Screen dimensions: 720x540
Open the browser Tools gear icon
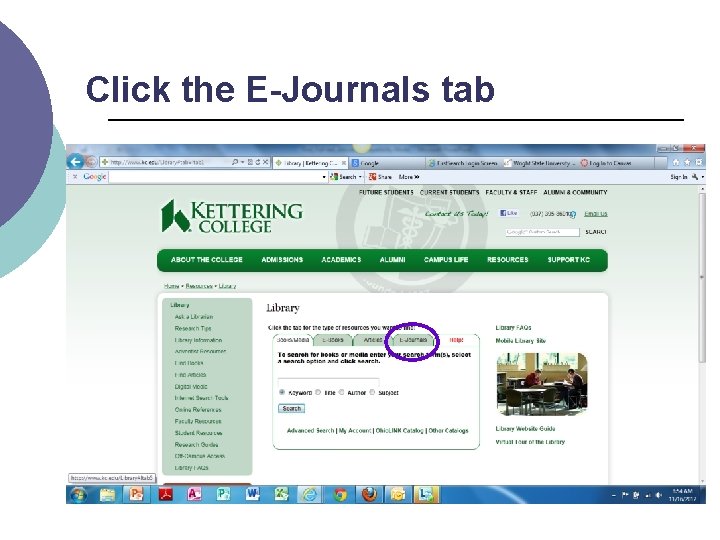pos(698,162)
